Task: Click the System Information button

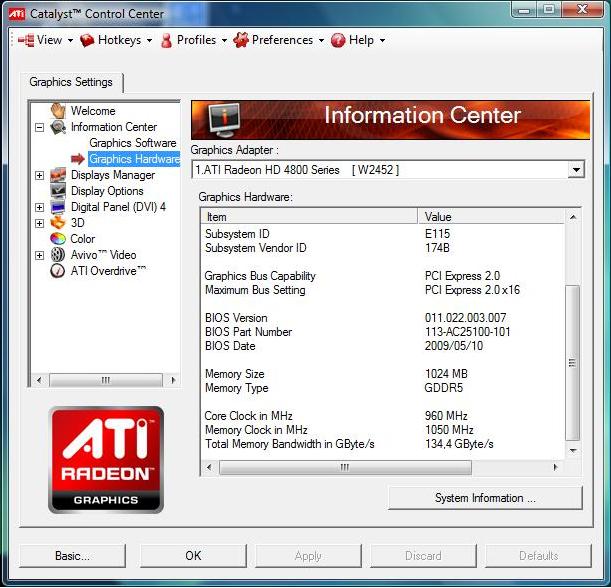Action: [x=485, y=498]
